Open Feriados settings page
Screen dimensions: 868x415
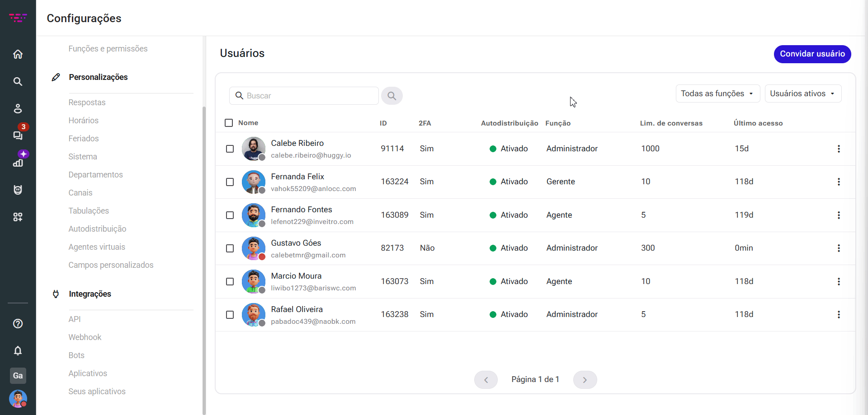point(83,139)
